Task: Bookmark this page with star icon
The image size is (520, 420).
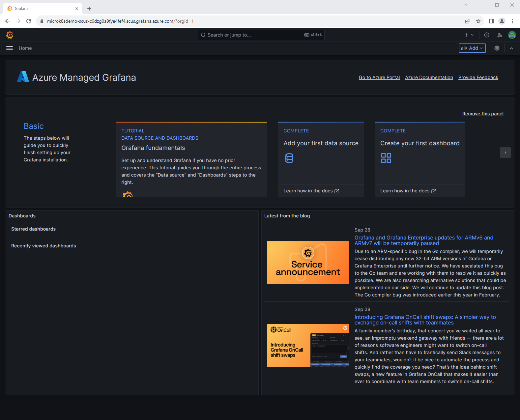Action: coord(478,21)
